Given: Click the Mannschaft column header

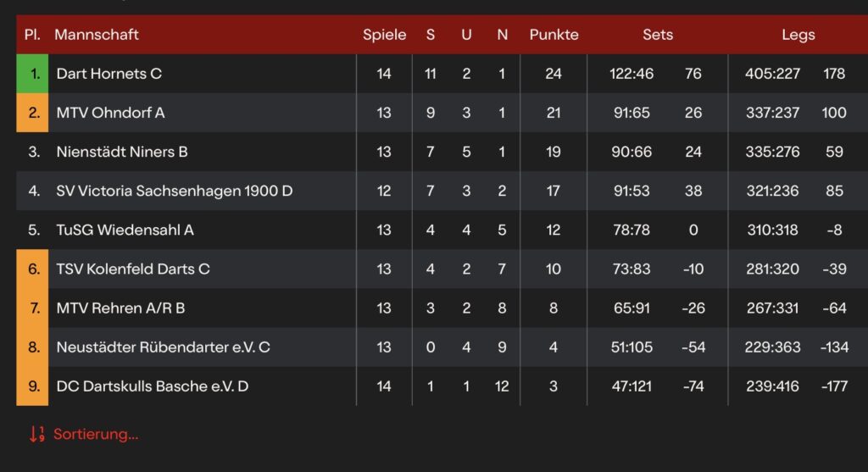Looking at the screenshot, I should tap(97, 35).
